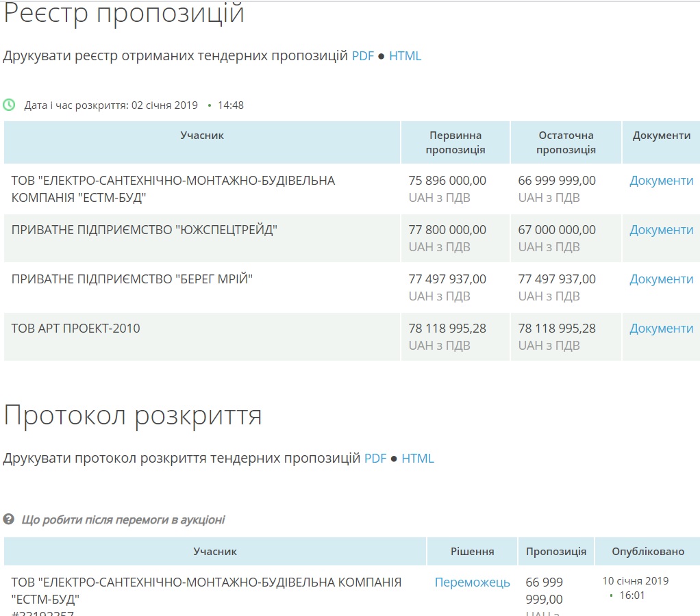The image size is (700, 616).
Task: Click the Учасник header in proposals table
Action: pos(202,136)
